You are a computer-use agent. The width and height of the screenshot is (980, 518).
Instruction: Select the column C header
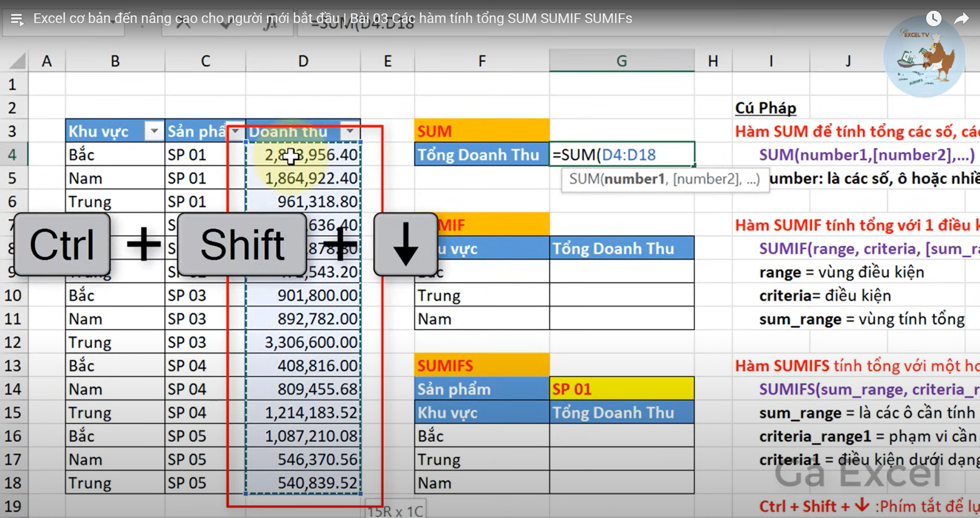pos(205,61)
